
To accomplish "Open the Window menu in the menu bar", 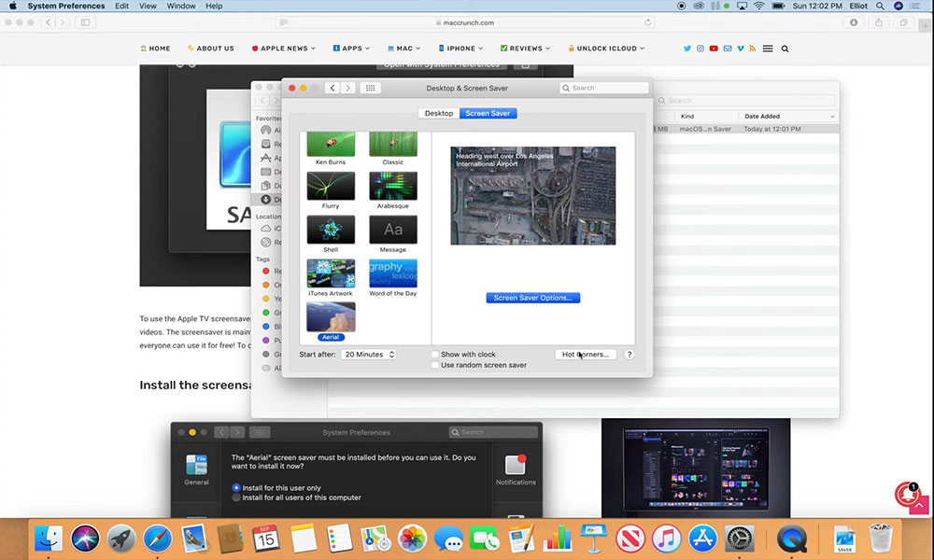I will pos(181,6).
